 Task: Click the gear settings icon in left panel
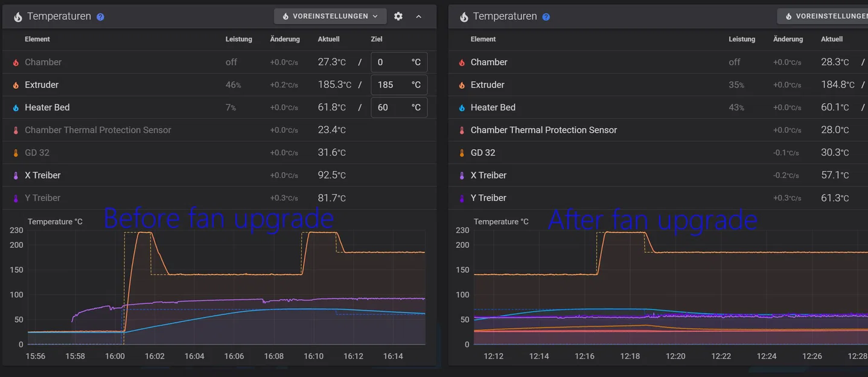[x=398, y=16]
